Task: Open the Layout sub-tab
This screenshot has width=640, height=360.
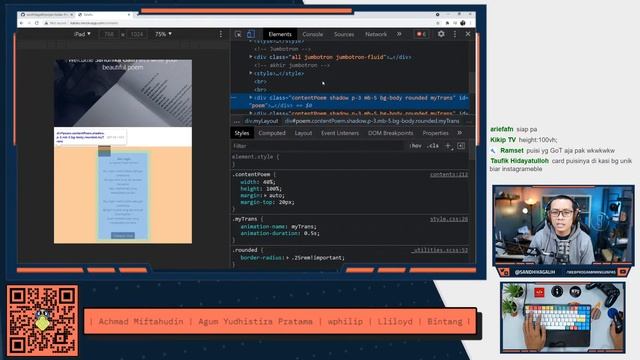Action: [303, 133]
